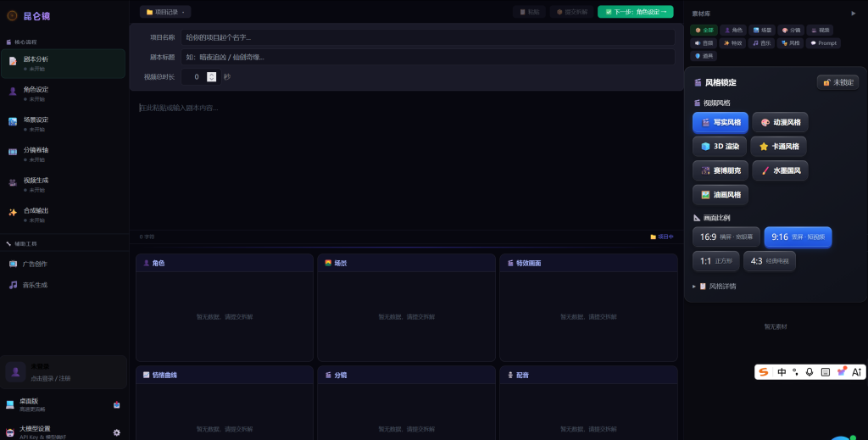Select 动漫风格 video style
The image size is (868, 440).
(x=780, y=122)
